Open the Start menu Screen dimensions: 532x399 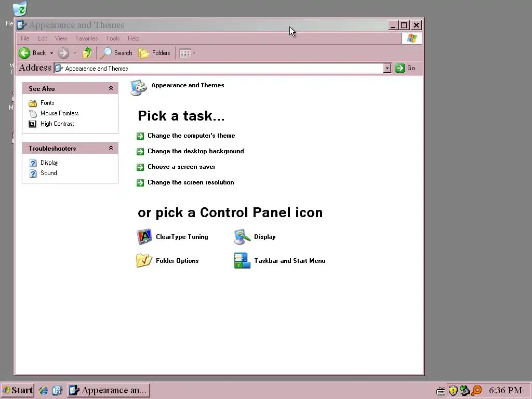coord(17,391)
